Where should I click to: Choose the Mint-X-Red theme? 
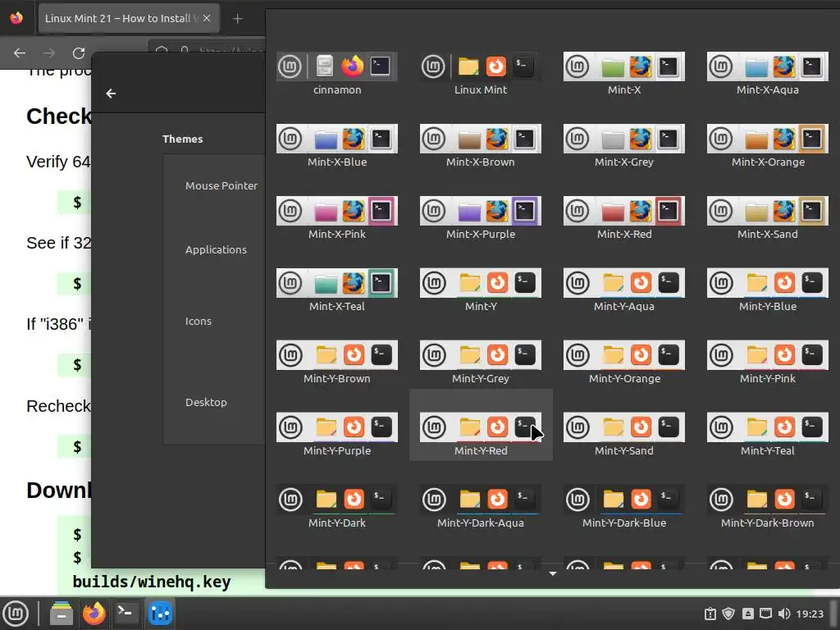(624, 211)
